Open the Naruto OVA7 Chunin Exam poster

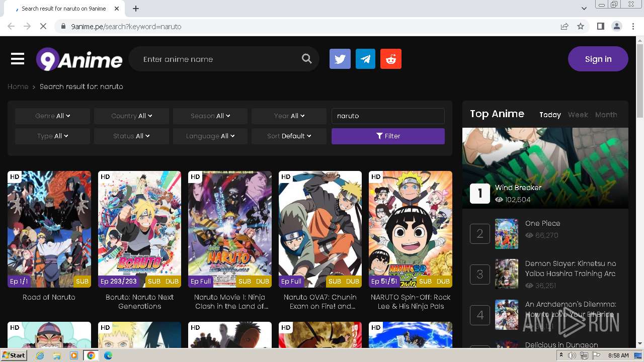320,229
